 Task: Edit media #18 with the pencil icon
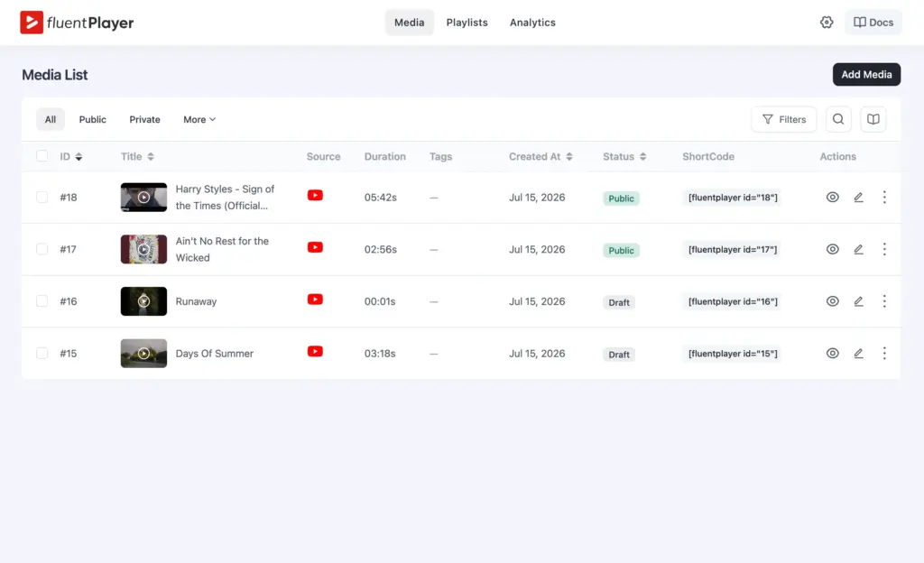point(859,198)
